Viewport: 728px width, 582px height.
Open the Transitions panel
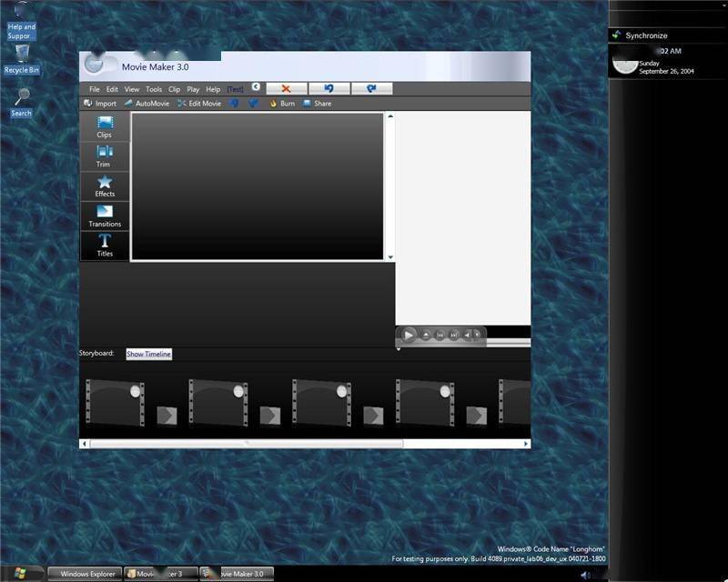click(104, 218)
